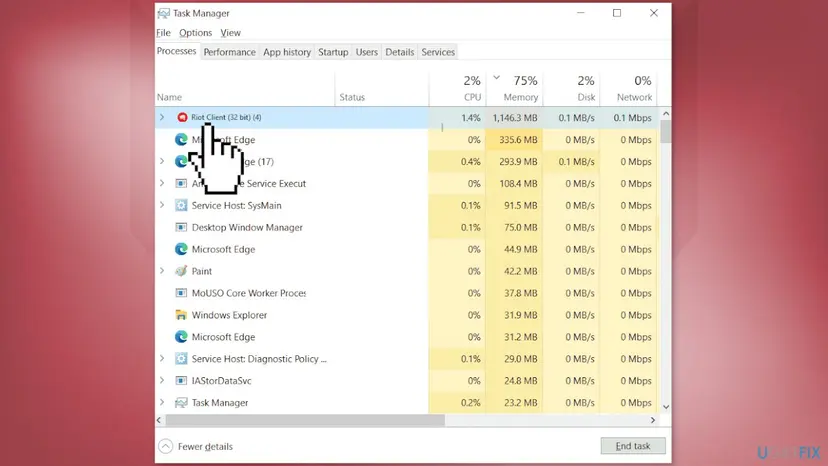Screen dimensions: 828x466
Task: Switch to the Users tab
Action: pyautogui.click(x=366, y=52)
